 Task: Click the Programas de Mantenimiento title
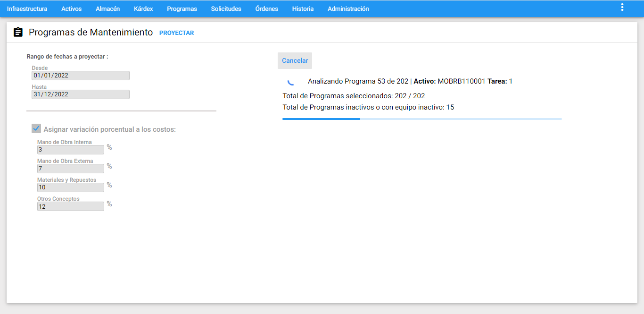91,32
